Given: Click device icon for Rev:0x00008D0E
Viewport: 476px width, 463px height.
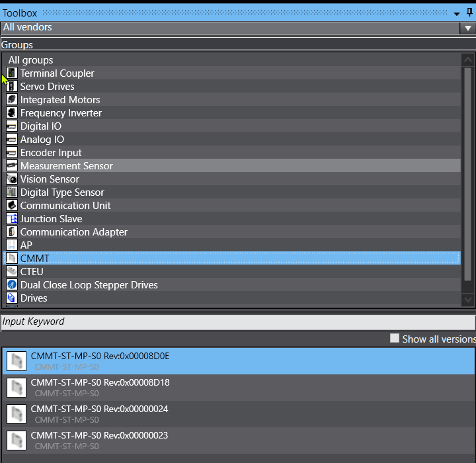Looking at the screenshot, I should pyautogui.click(x=17, y=361).
